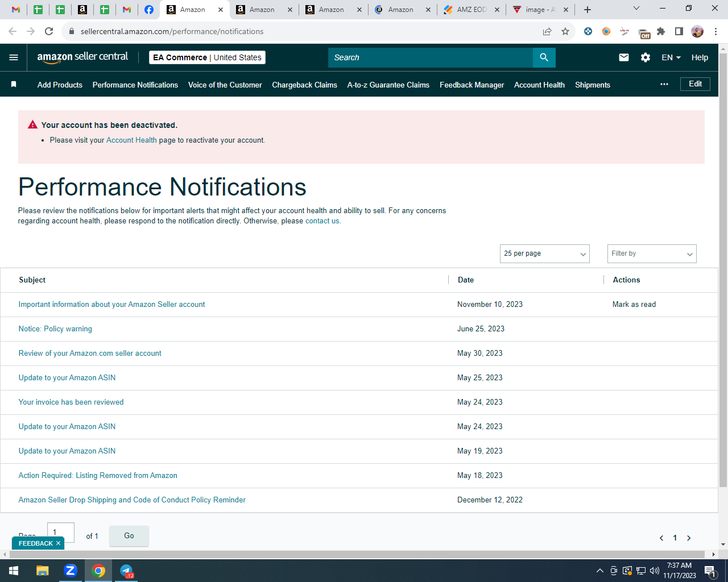Open A-to-z Guarantee Claims
Viewport: 728px width, 582px height.
pyautogui.click(x=388, y=85)
